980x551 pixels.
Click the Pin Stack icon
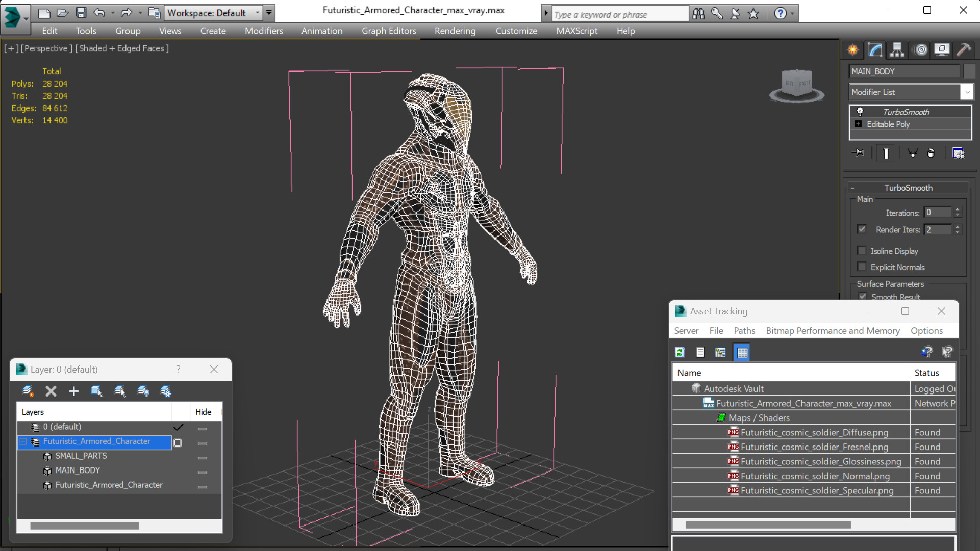pos(858,153)
